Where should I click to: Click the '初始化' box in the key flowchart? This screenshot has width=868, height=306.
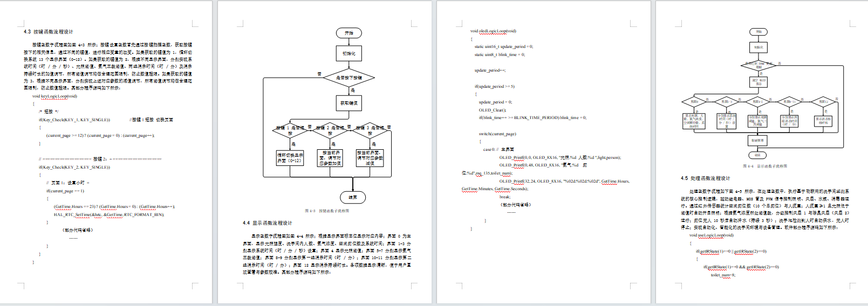349,53
